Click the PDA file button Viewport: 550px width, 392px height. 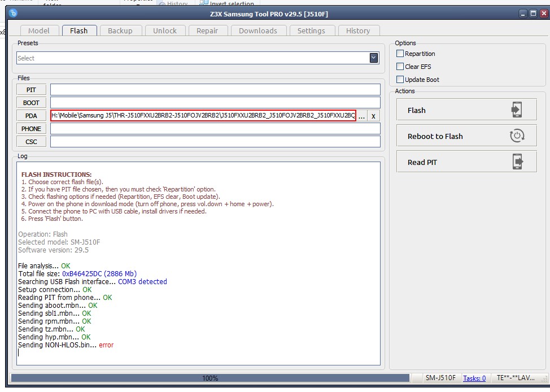[31, 115]
